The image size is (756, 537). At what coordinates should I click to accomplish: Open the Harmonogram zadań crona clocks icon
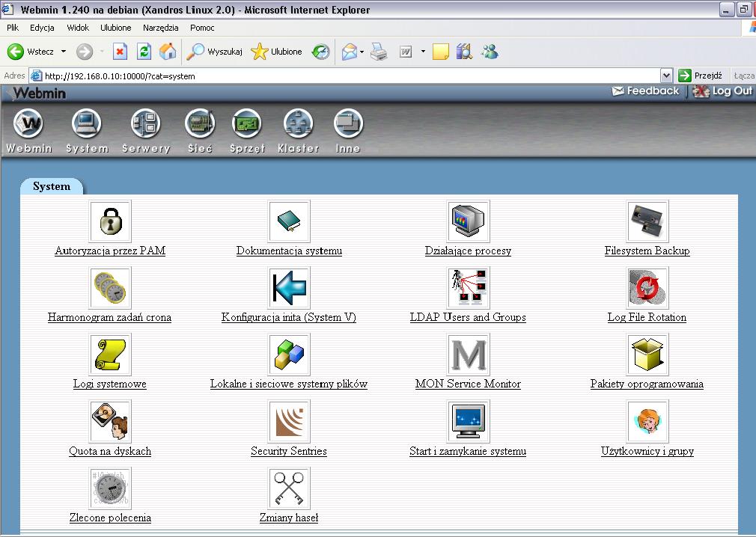pos(111,288)
